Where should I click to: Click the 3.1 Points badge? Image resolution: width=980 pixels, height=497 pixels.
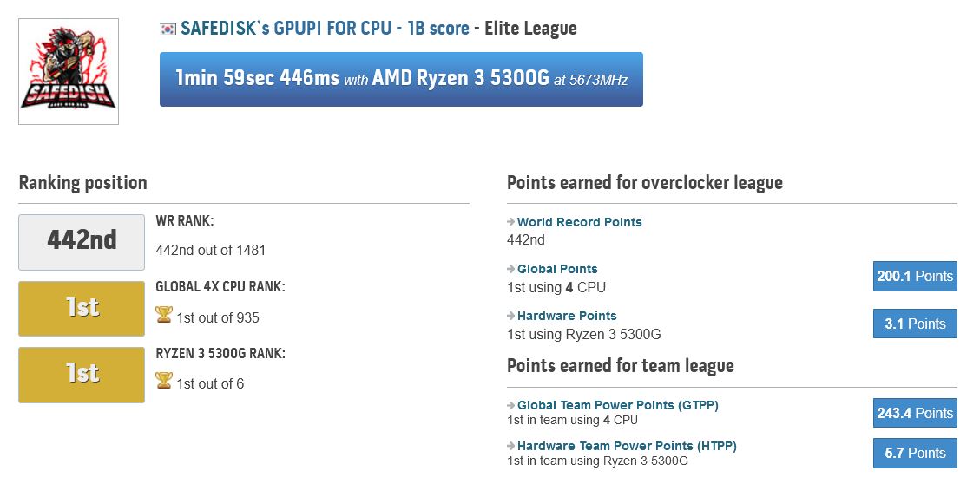[915, 324]
